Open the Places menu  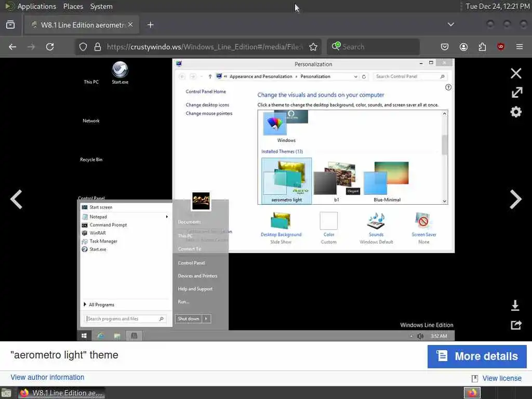click(73, 6)
